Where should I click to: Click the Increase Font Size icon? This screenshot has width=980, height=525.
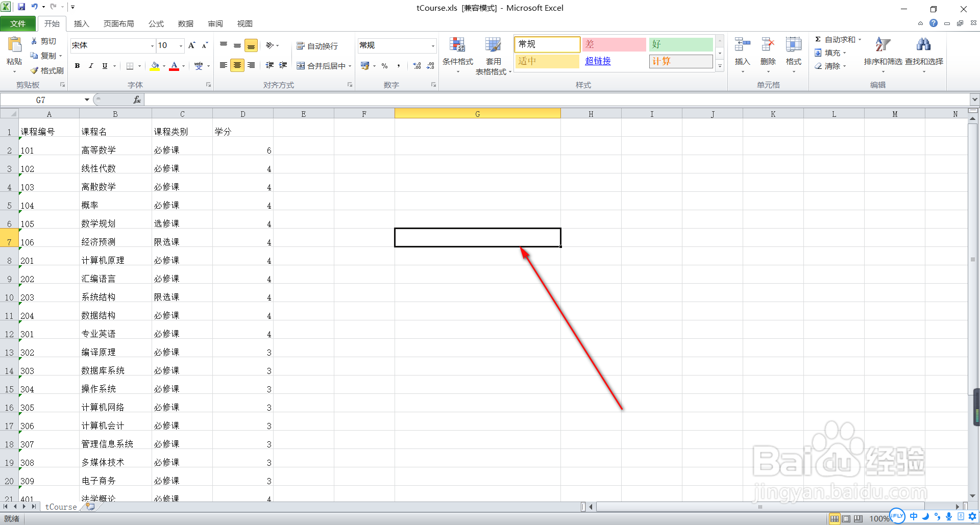(192, 45)
